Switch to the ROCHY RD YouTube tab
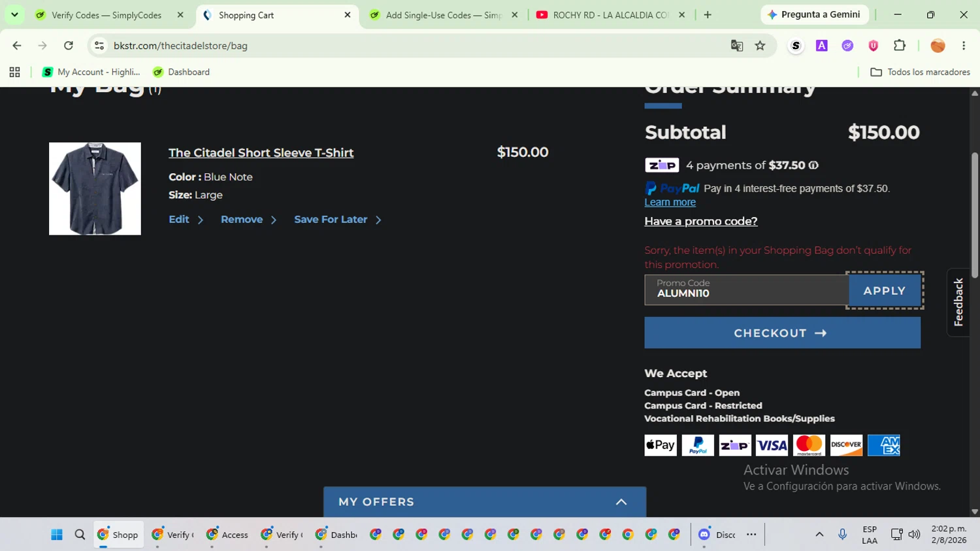The height and width of the screenshot is (551, 980). click(x=611, y=15)
